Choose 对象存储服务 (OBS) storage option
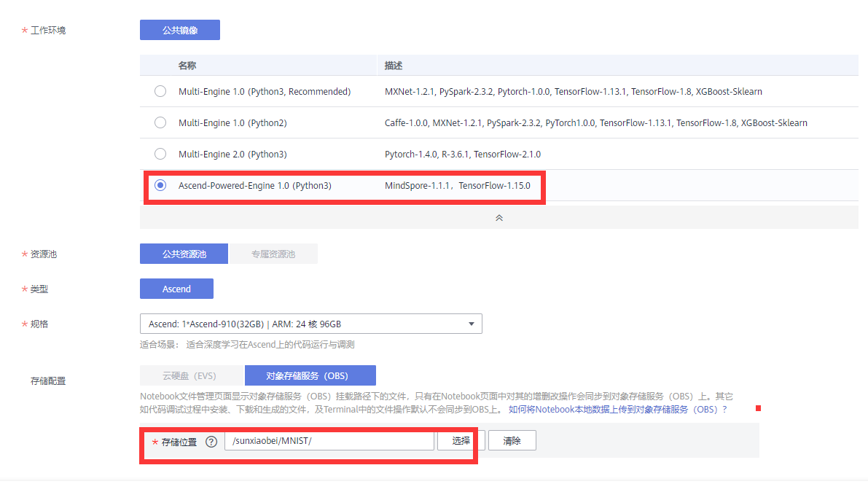Screen dimensions: 868x484 pos(310,375)
